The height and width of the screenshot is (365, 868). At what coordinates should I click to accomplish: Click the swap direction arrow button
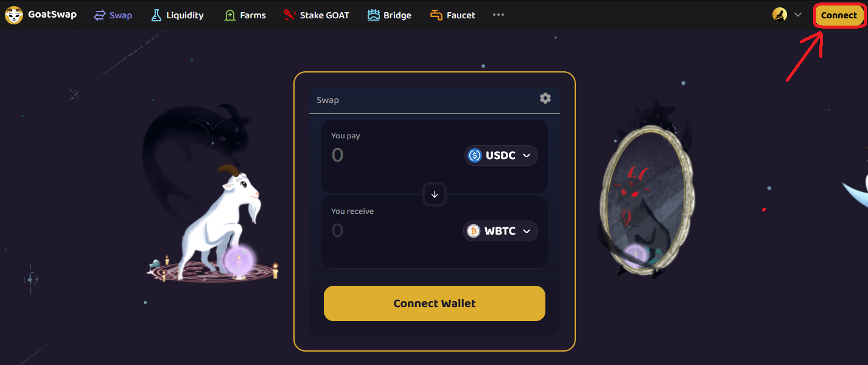(x=435, y=194)
